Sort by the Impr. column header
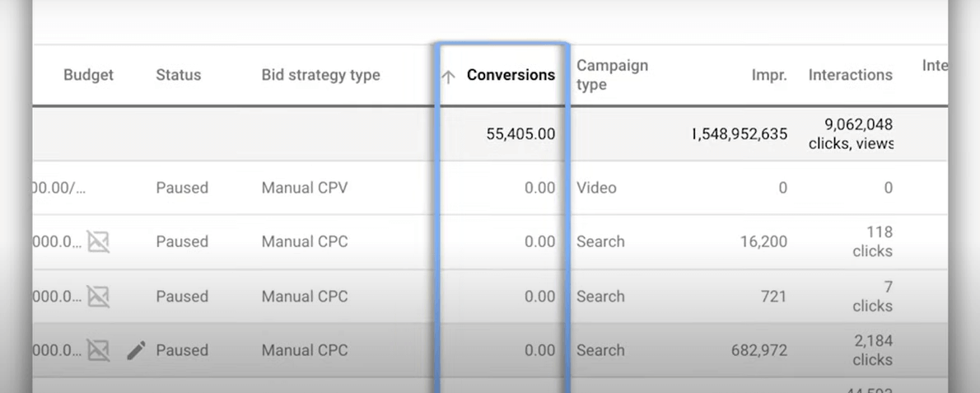The width and height of the screenshot is (980, 393). (769, 75)
